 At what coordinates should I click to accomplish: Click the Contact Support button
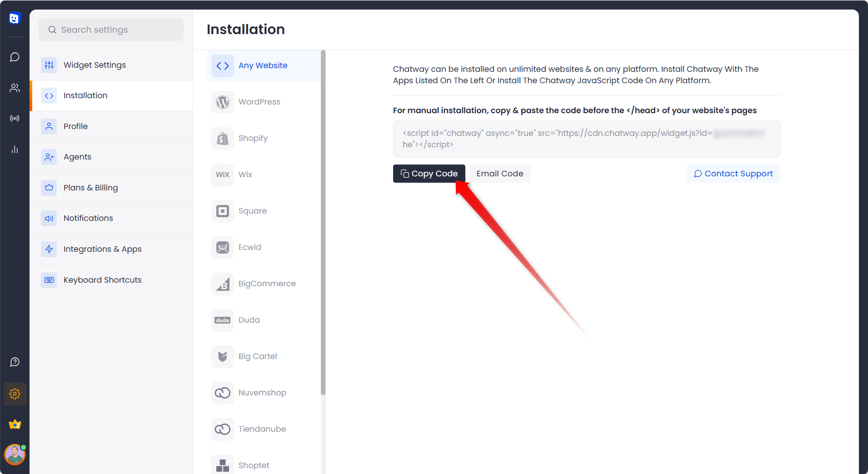pos(733,174)
